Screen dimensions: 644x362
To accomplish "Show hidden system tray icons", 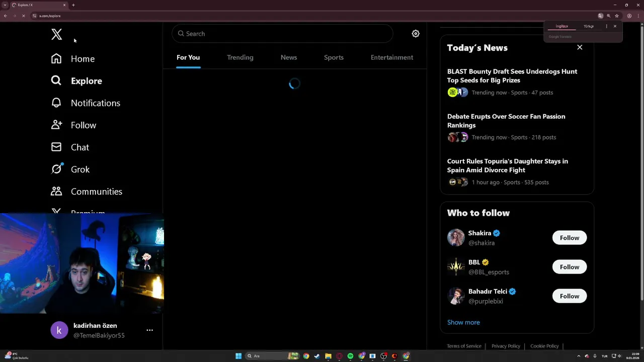I will click(579, 356).
